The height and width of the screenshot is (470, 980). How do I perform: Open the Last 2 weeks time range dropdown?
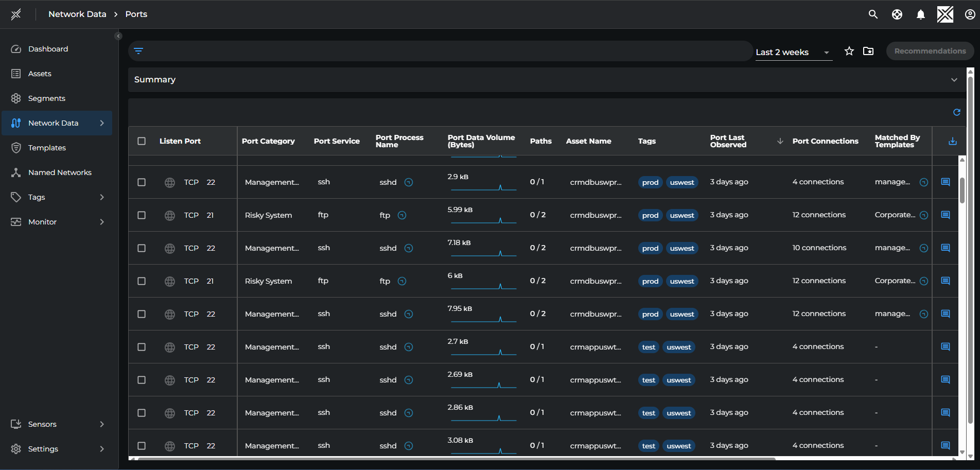pyautogui.click(x=793, y=52)
